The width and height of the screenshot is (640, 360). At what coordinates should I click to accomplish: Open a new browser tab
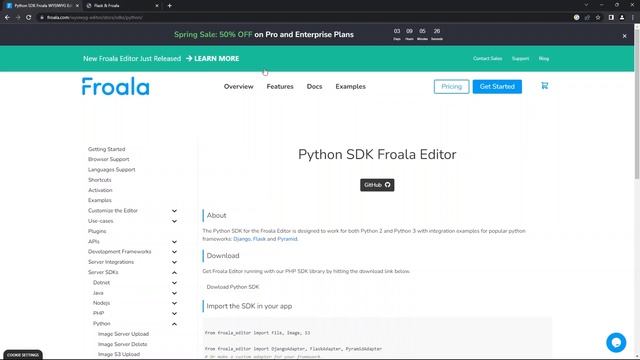[169, 6]
